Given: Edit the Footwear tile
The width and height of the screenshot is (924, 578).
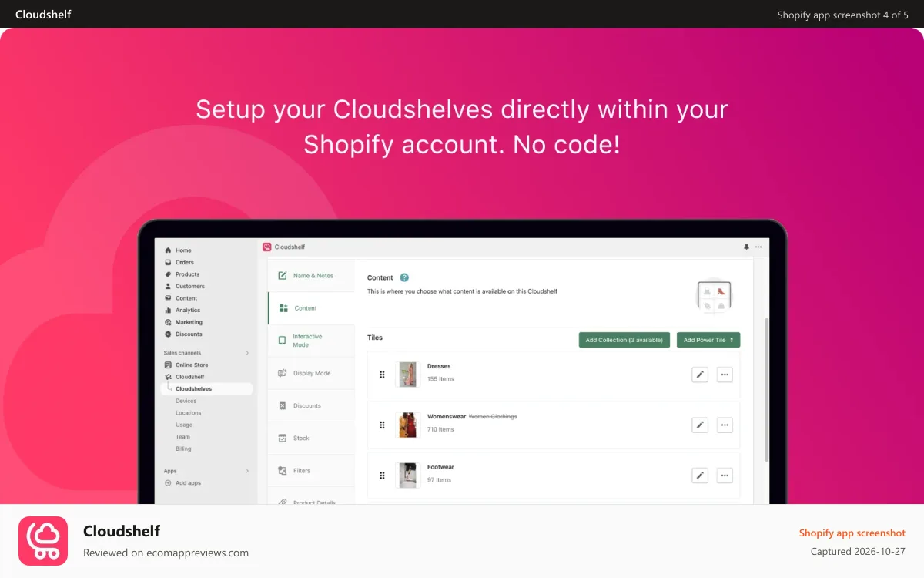Looking at the screenshot, I should click(699, 476).
